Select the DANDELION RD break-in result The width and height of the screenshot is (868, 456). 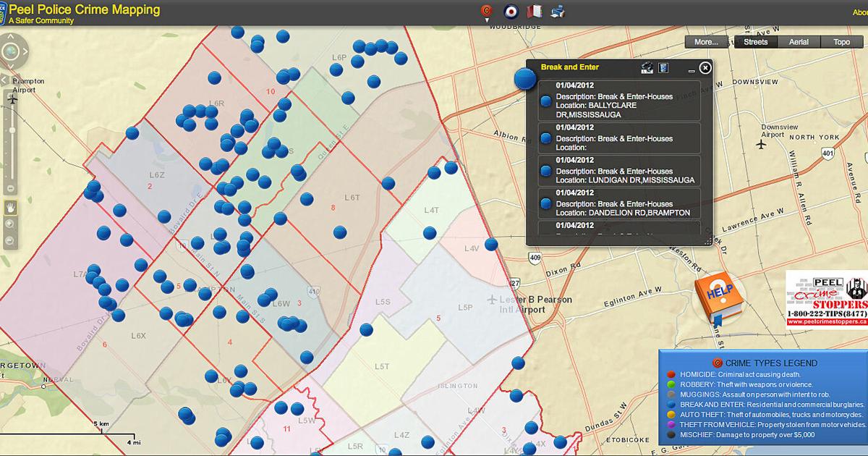click(620, 203)
